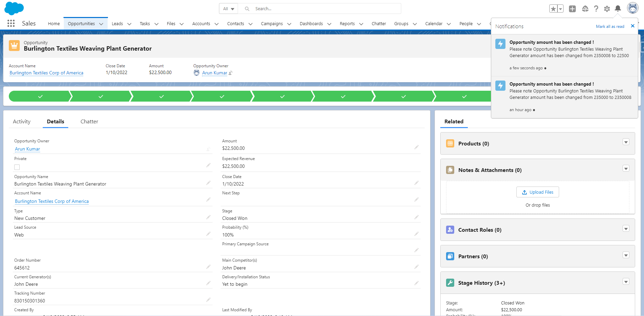The height and width of the screenshot is (316, 644).
Task: Open the Reports navigation tab
Action: pos(347,24)
